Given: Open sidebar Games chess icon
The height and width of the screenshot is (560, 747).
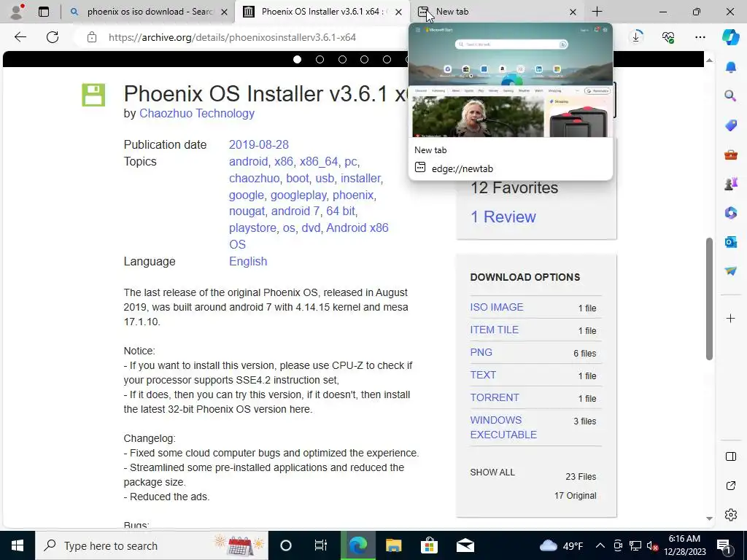Looking at the screenshot, I should 731,183.
